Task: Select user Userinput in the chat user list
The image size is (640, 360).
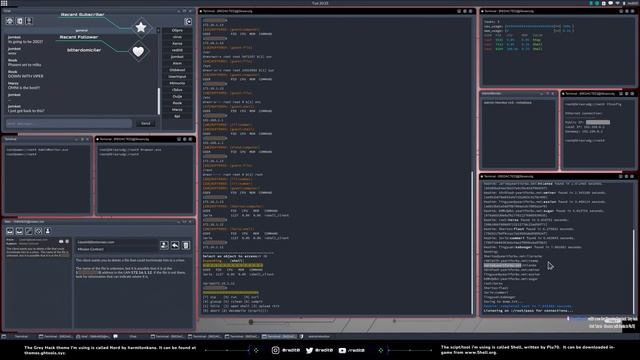Action: coord(177,76)
